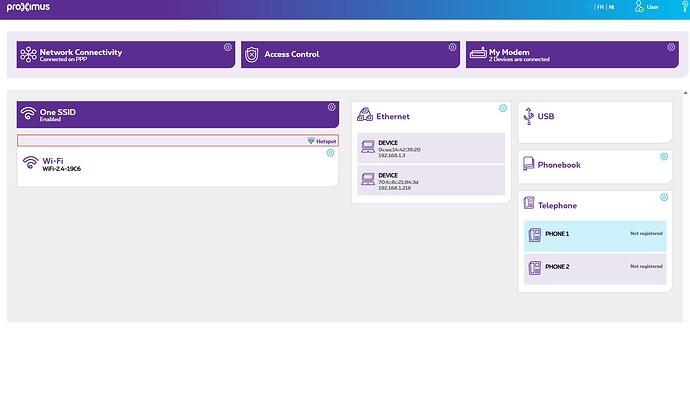This screenshot has width=690, height=398.
Task: Click the USB symbol icon
Action: 529,116
